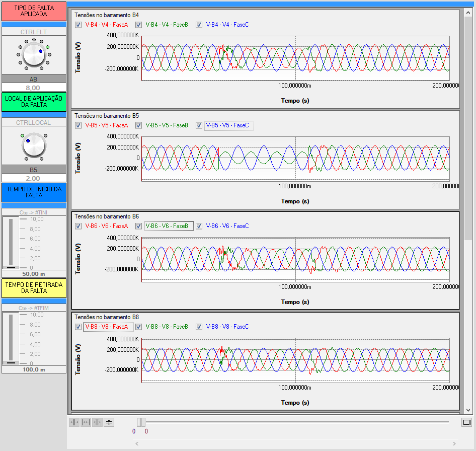Click the scroll up arrow of plots panel
Screen dimensions: 476x451
click(468, 13)
